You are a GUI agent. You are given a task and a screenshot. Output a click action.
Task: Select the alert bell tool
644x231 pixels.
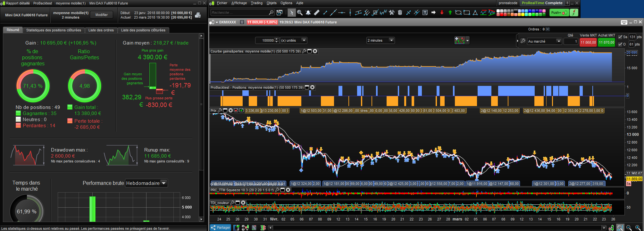pyautogui.click(x=308, y=12)
